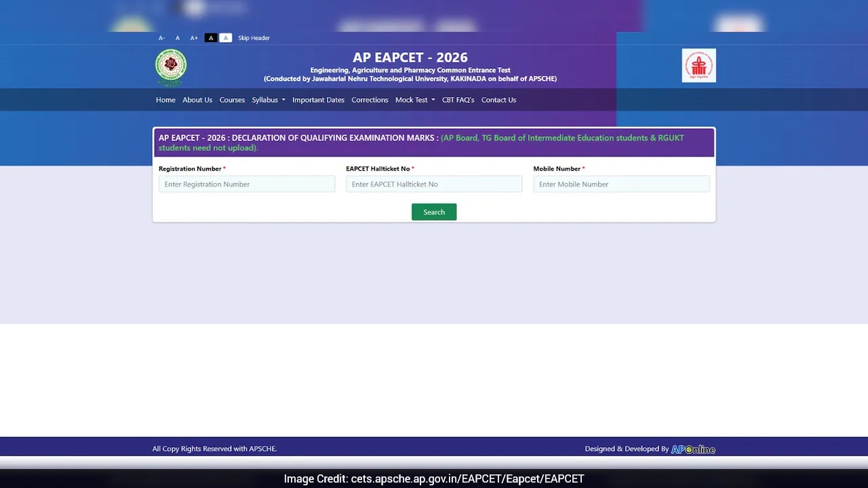Open the CBT FAQ's page
The height and width of the screenshot is (488, 868).
[x=458, y=100]
